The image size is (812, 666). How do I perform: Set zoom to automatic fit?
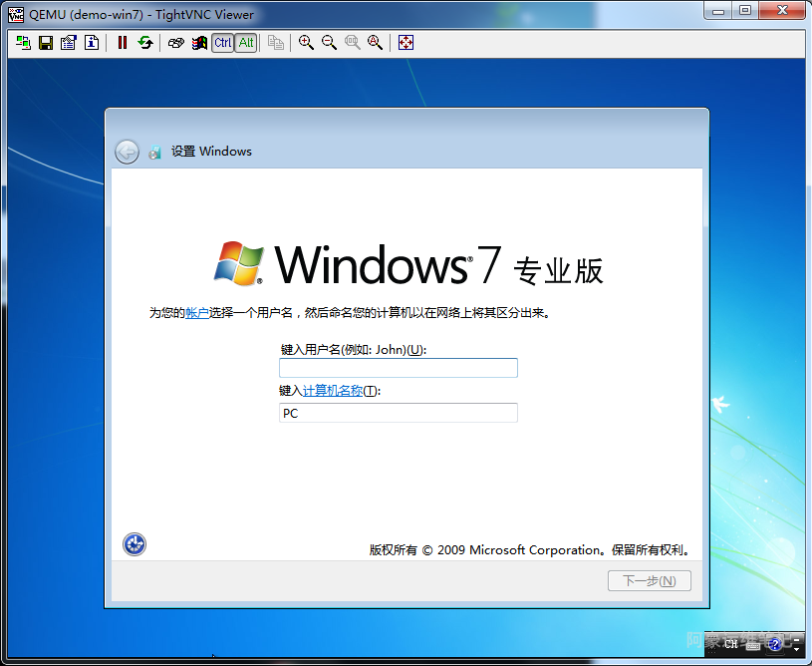[375, 43]
